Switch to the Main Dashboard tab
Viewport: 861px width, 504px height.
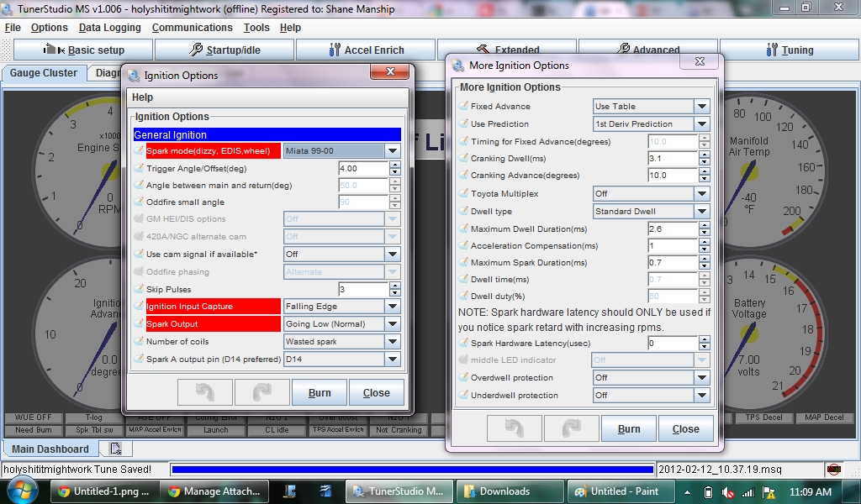[48, 448]
